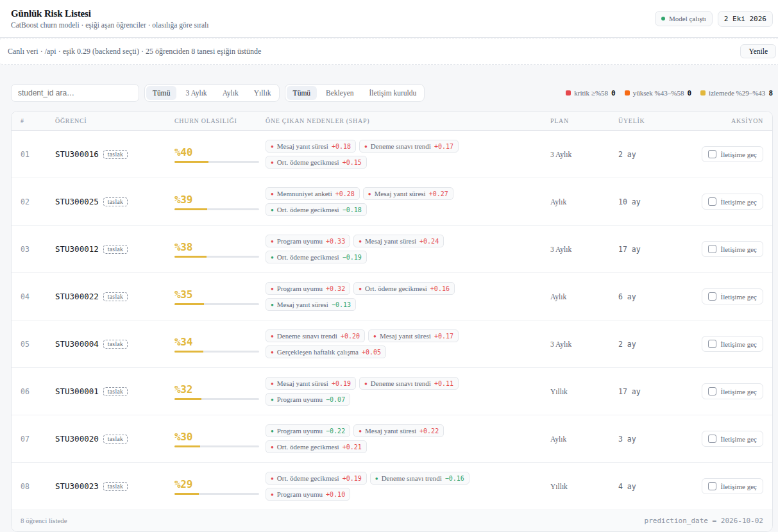
Task: Click the taslak tag next to STU300020
Action: 115,438
